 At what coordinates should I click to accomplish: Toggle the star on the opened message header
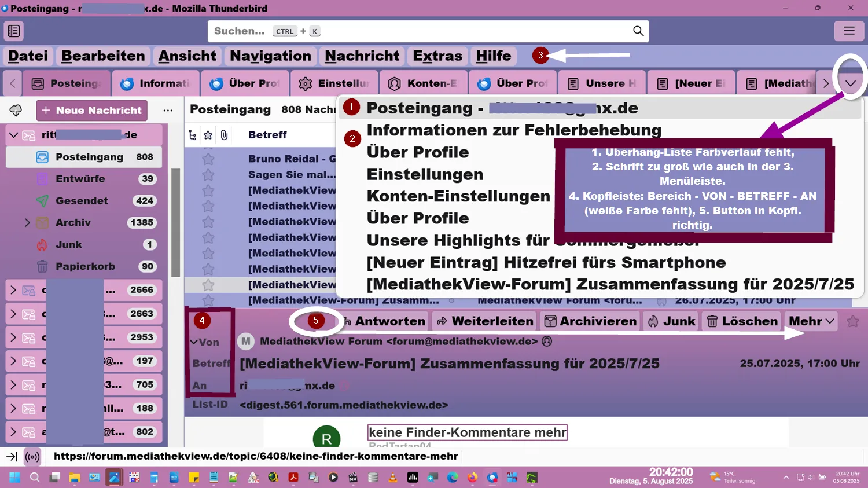point(852,321)
